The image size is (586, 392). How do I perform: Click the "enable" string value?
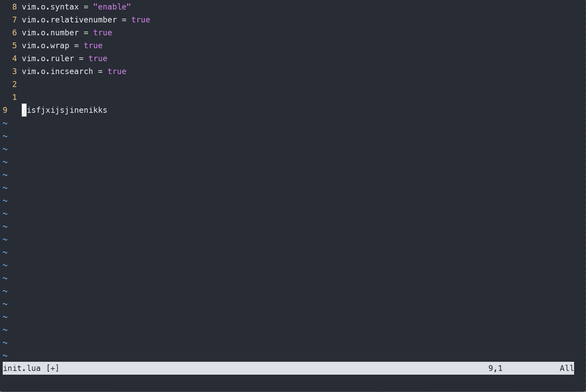[x=112, y=7]
